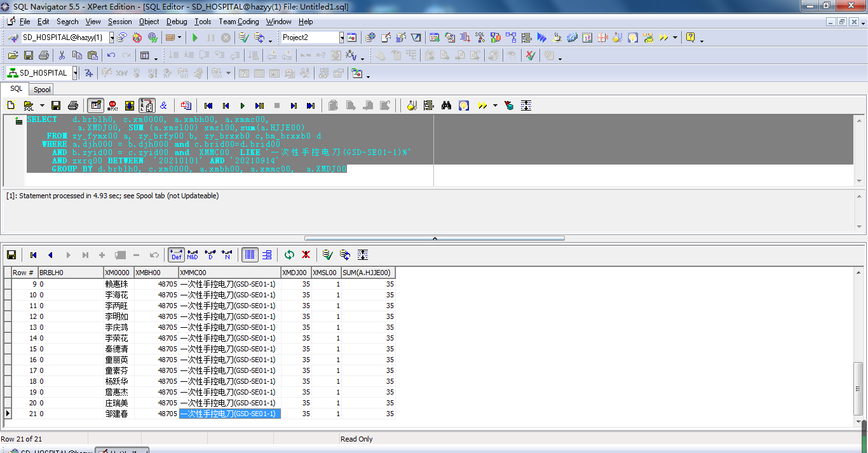
Task: Open the SD_HOSPITAL schema dropdown
Action: [x=75, y=73]
